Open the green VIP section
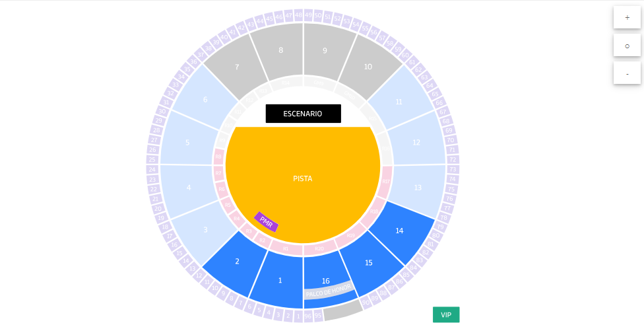Image resolution: width=644 pixels, height=329 pixels. coord(446,314)
